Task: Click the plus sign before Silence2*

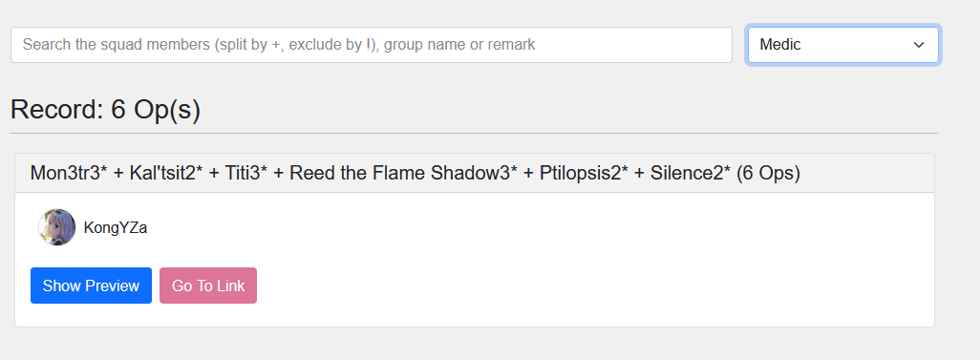Action: (x=639, y=174)
